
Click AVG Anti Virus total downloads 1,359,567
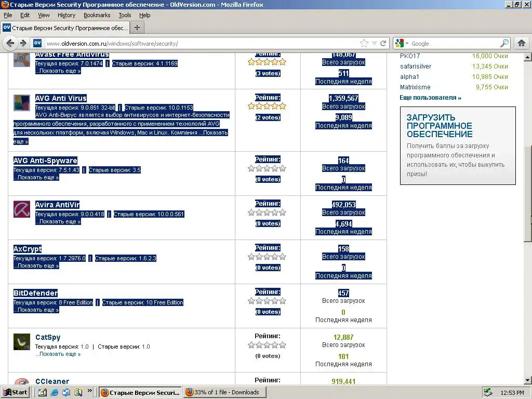click(343, 98)
